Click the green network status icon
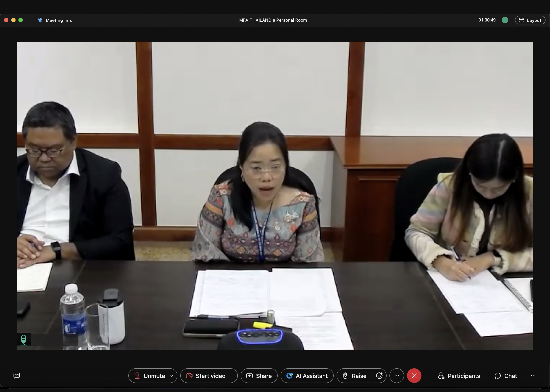The height and width of the screenshot is (392, 550). tap(505, 20)
